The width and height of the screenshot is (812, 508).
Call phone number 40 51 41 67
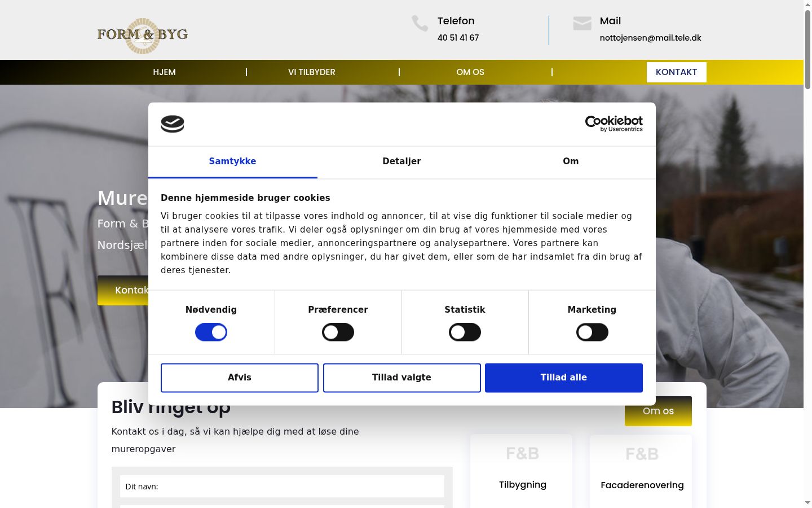[x=458, y=38]
